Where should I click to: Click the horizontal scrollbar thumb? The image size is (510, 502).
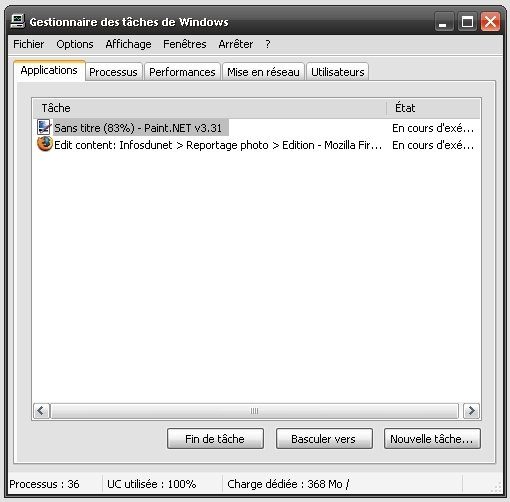[x=254, y=411]
